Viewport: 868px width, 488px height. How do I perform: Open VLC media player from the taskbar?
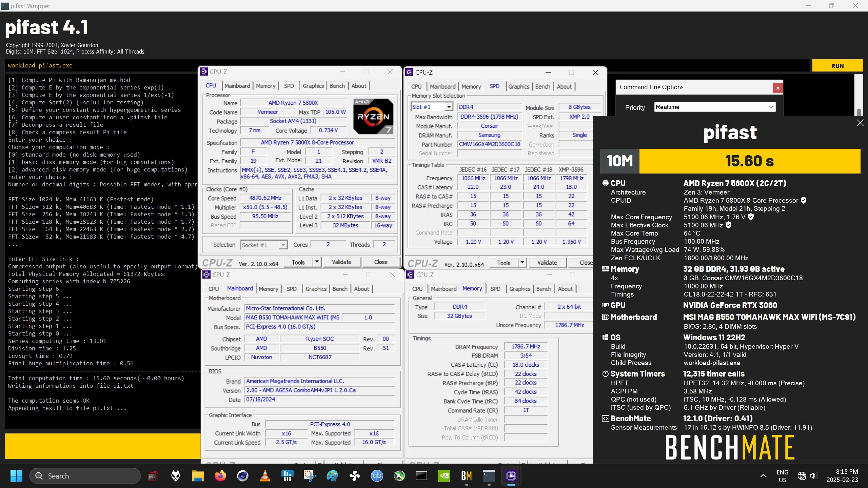[265, 476]
